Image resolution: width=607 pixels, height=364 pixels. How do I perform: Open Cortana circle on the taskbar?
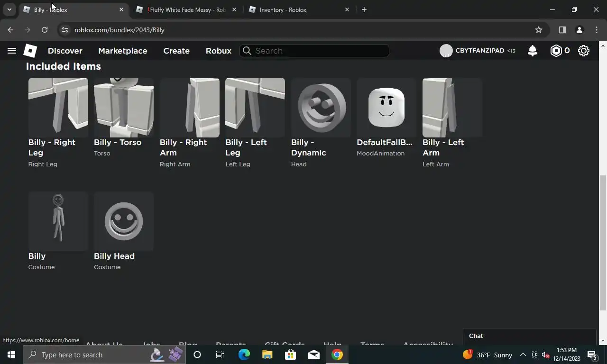tap(197, 355)
